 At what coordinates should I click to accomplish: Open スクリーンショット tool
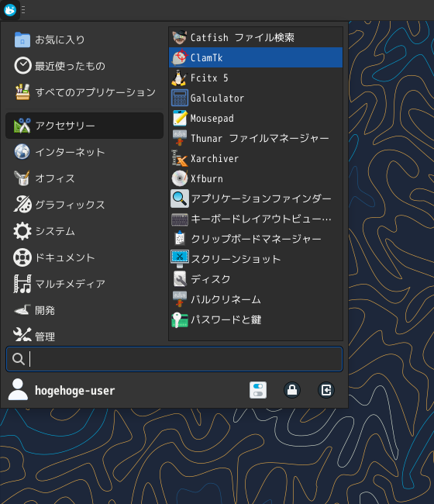[x=256, y=259]
